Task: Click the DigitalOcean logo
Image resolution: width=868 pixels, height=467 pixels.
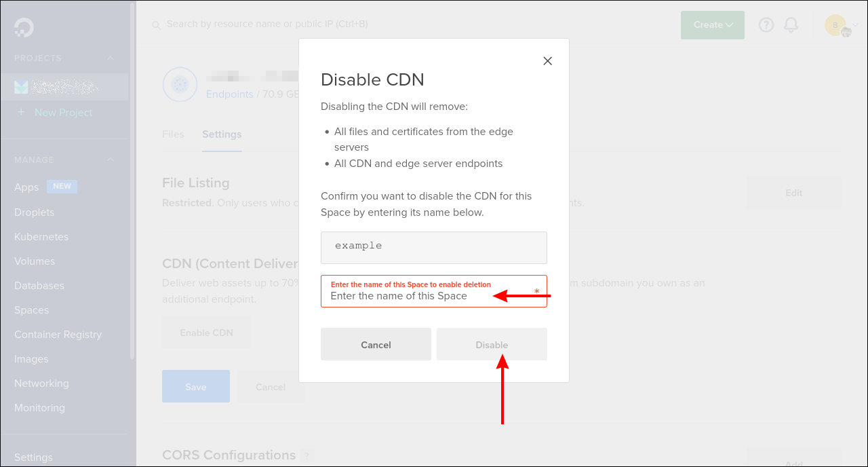Action: [22, 29]
